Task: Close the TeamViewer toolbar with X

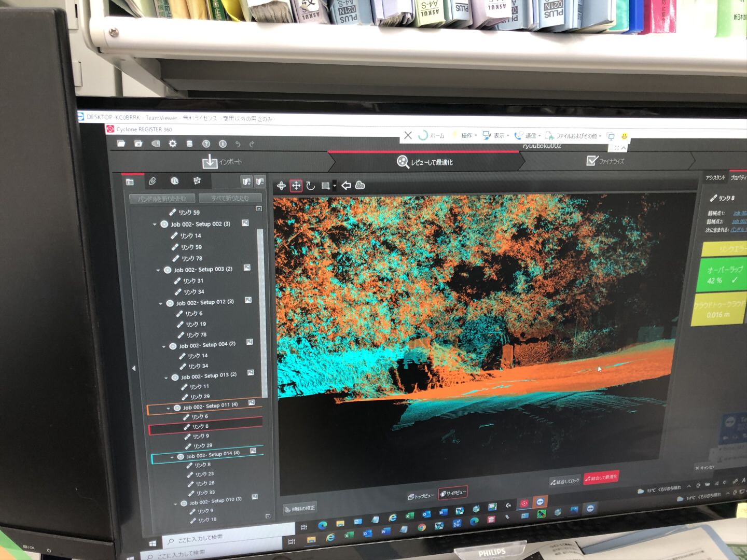Action: tap(408, 135)
